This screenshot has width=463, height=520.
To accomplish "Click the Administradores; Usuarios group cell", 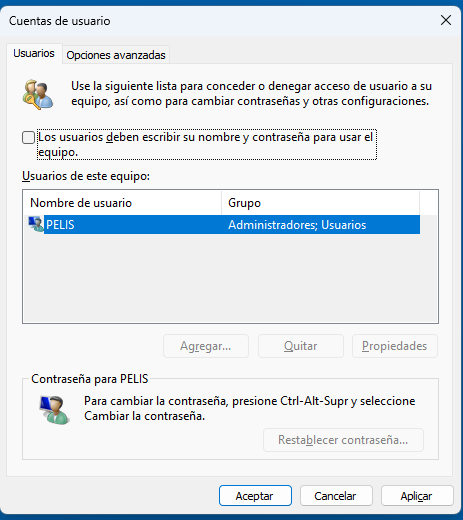I will point(297,225).
